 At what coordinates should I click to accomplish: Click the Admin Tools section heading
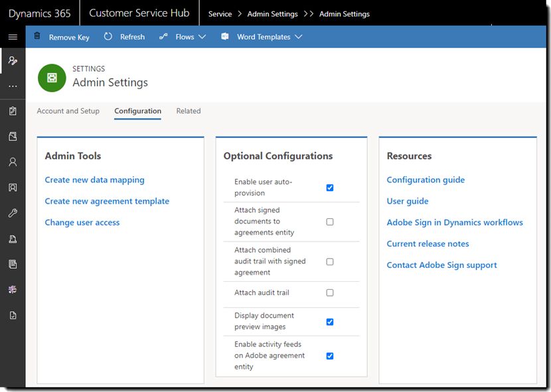coord(73,156)
